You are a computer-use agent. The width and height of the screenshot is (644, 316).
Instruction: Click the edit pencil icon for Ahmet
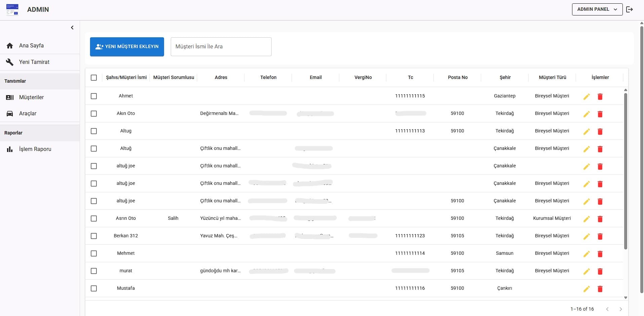(x=587, y=96)
